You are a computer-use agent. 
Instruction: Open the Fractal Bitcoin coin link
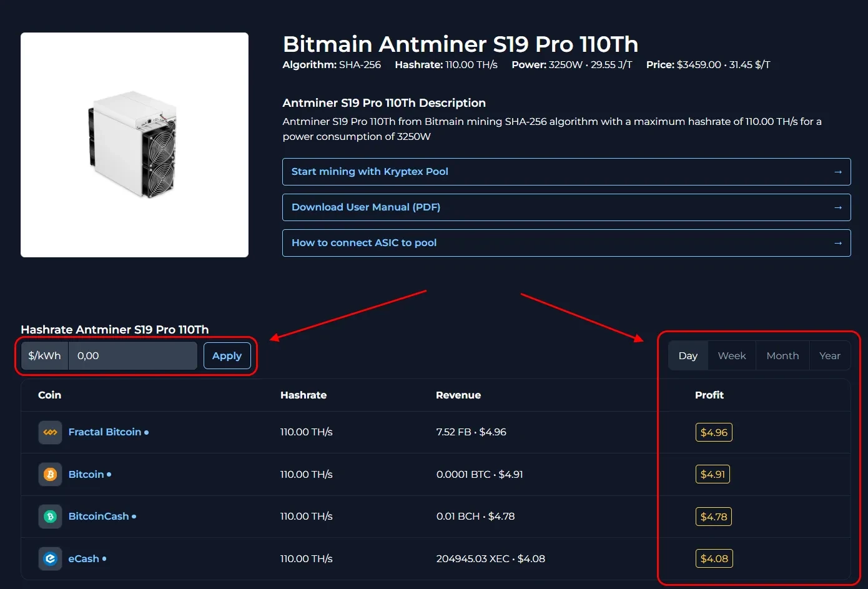coord(104,432)
